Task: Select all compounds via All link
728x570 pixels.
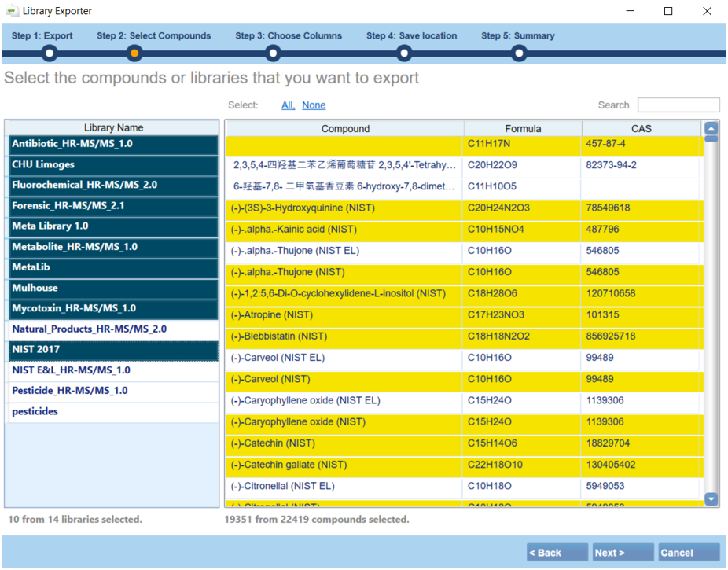Action: coord(288,105)
